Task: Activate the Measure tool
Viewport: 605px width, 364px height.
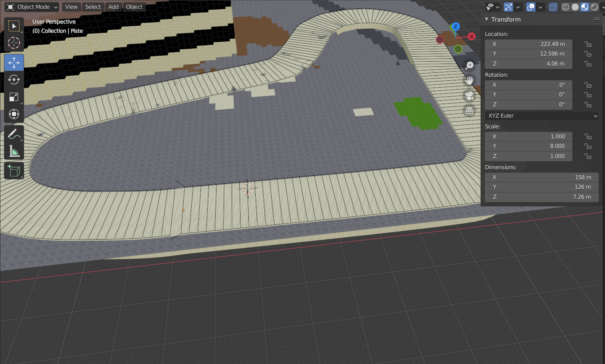Action: pyautogui.click(x=14, y=151)
